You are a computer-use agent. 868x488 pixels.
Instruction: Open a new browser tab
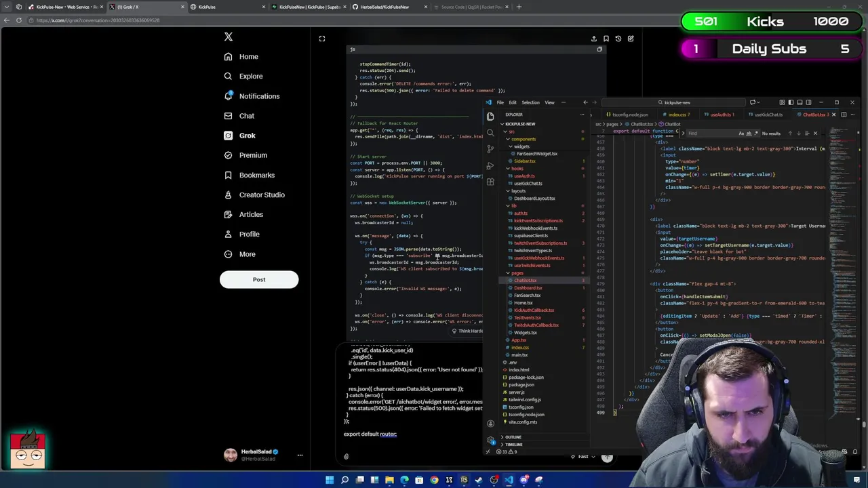click(519, 7)
